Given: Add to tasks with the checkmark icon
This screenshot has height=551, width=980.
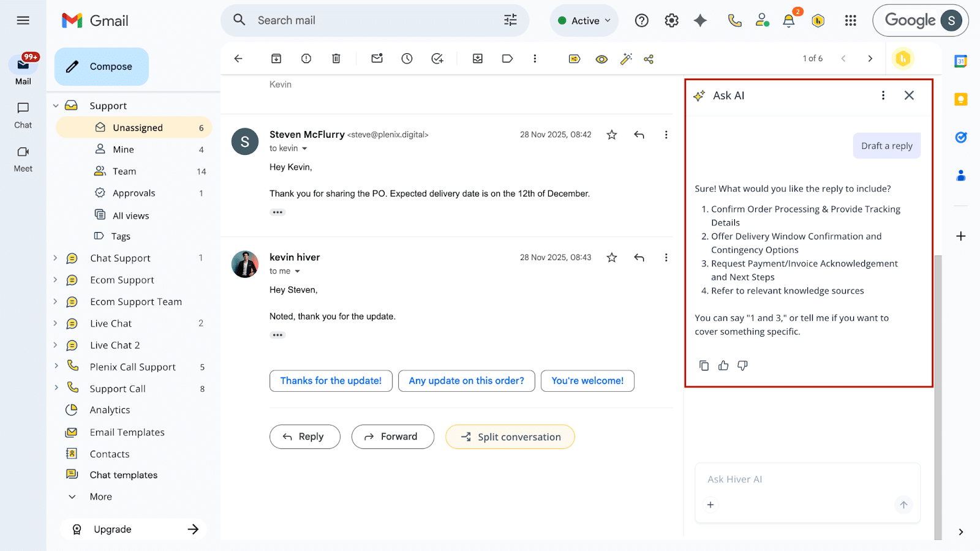Looking at the screenshot, I should pos(437,59).
